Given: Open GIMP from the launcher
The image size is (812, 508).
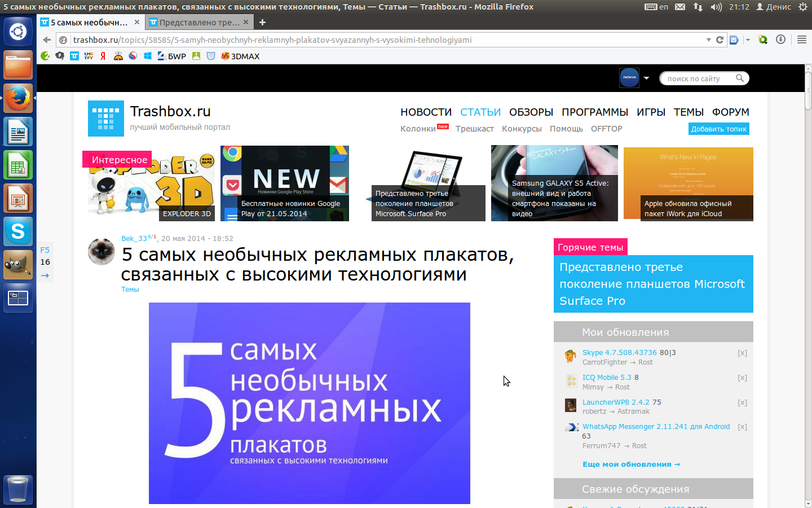Looking at the screenshot, I should [18, 265].
